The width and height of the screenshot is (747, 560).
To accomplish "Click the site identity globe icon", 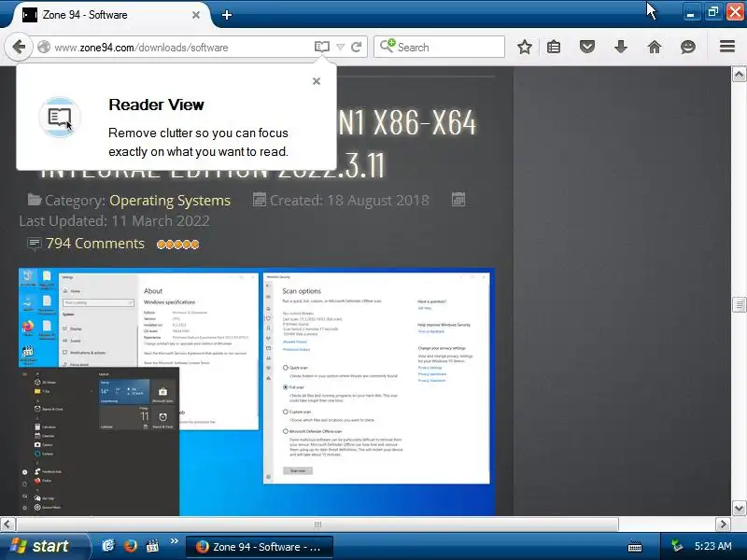I will coord(44,48).
